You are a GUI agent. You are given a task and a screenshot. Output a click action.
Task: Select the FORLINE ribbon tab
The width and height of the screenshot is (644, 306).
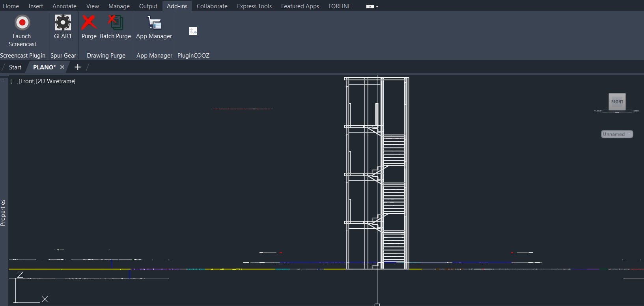(339, 6)
